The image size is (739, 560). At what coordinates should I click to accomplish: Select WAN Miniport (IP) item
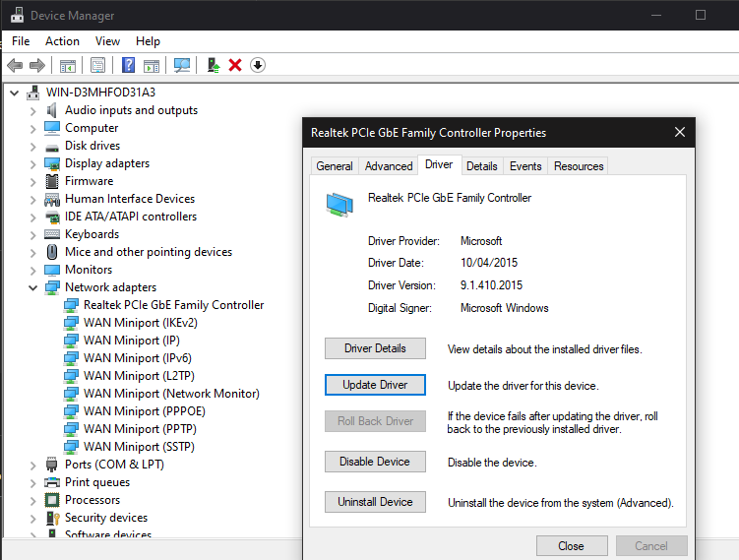coord(132,341)
